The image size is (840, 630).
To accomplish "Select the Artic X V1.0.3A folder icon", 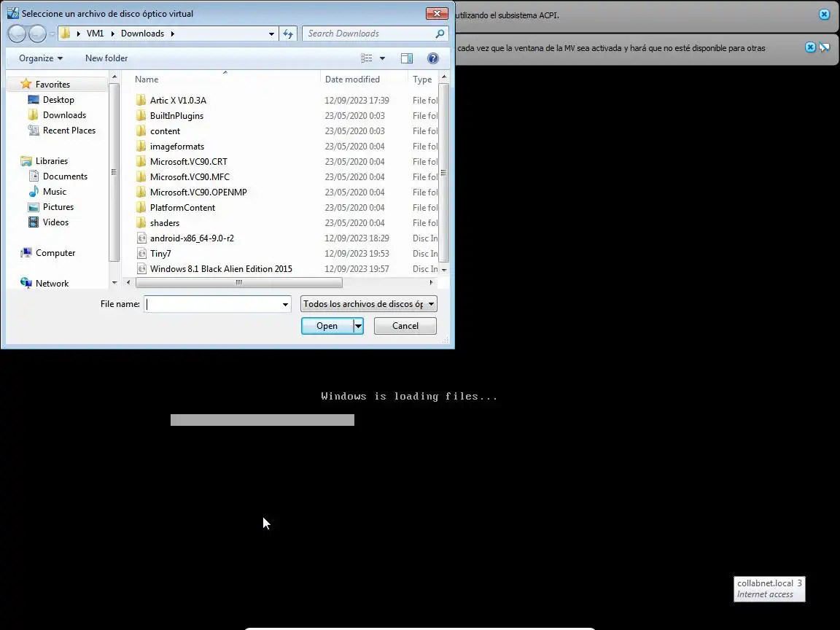I will 141,100.
